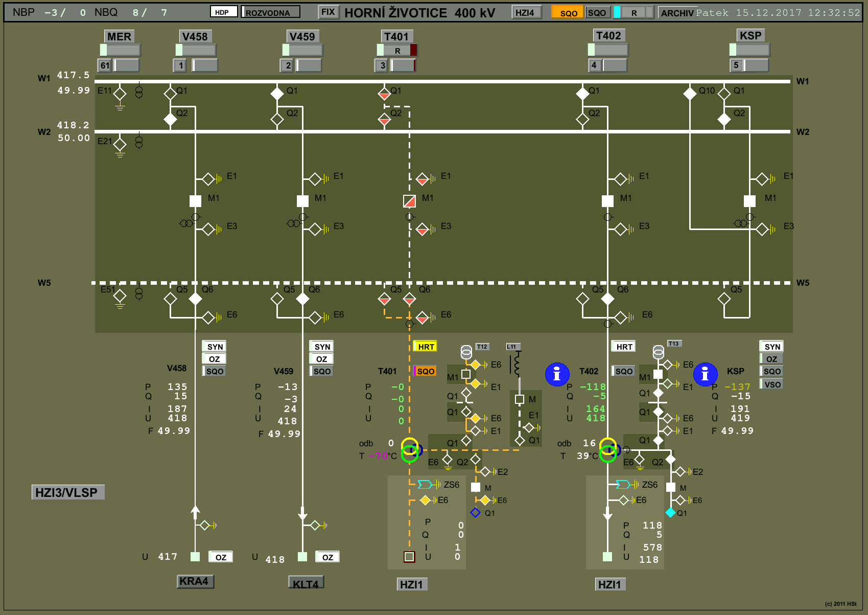The image size is (868, 615).
Task: Select T401 Q1 red disconnector on W1
Action: (x=384, y=94)
